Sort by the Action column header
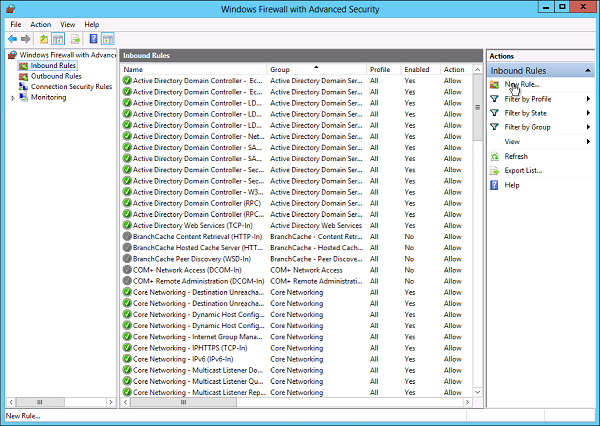Viewport: 600px width, 426px height. [x=457, y=70]
